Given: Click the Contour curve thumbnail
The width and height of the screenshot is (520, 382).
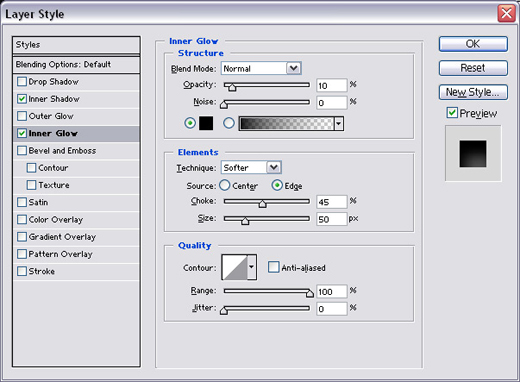Looking at the screenshot, I should coord(235,267).
